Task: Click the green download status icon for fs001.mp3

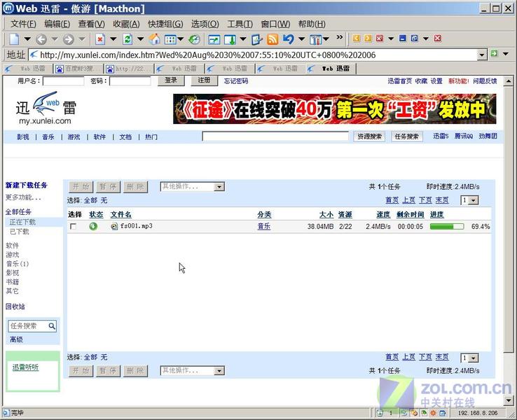Action: (93, 226)
